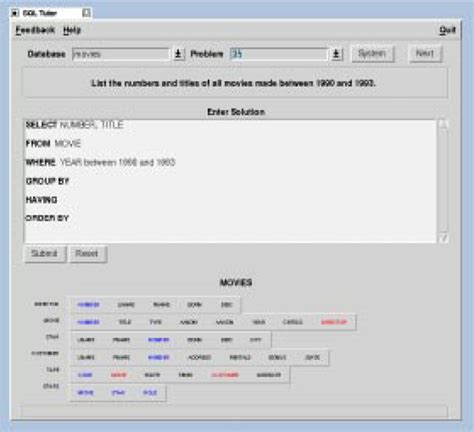This screenshot has width=474, height=432.
Task: Click TYPE attribute in MOVIE row
Action: (155, 322)
